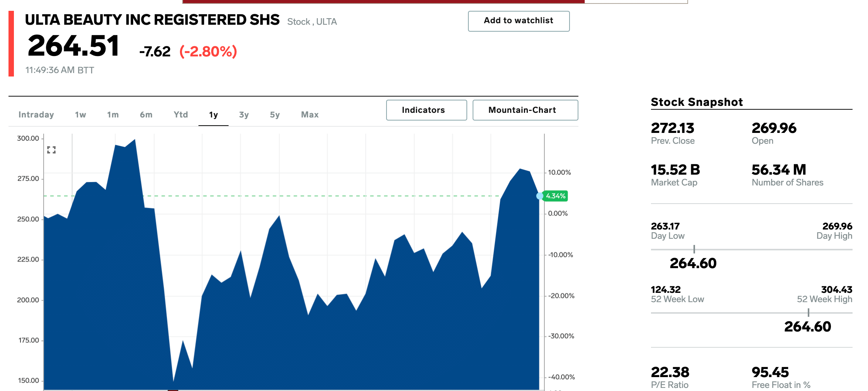Switch chart to Ytd range

click(x=181, y=115)
